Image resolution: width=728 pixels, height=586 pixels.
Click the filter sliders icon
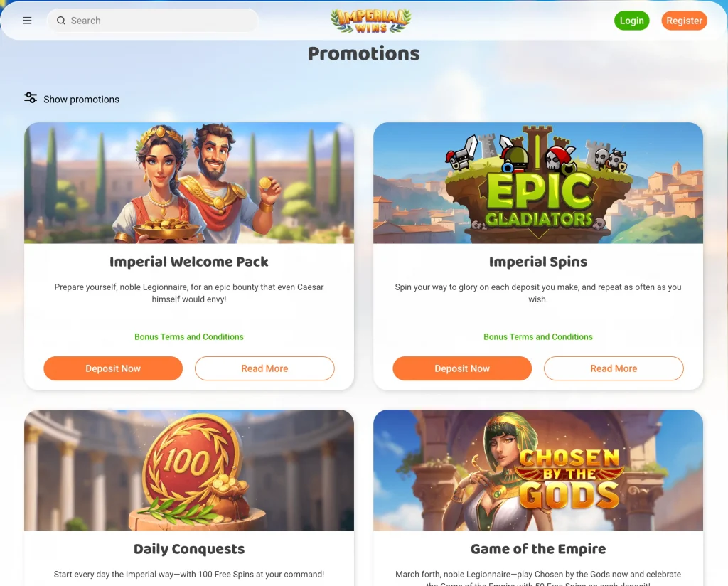tap(31, 97)
